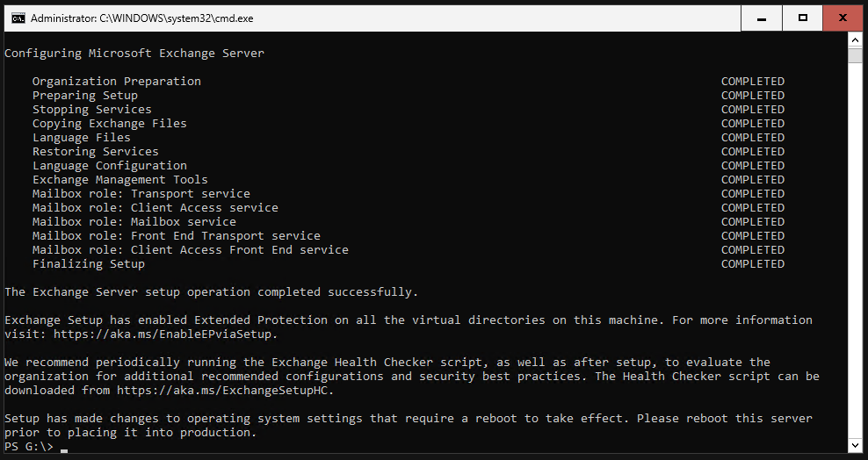Click the https://aka.ms/EnableEPviaSetup URL text
Screen dimensions: 868x460
coord(163,334)
